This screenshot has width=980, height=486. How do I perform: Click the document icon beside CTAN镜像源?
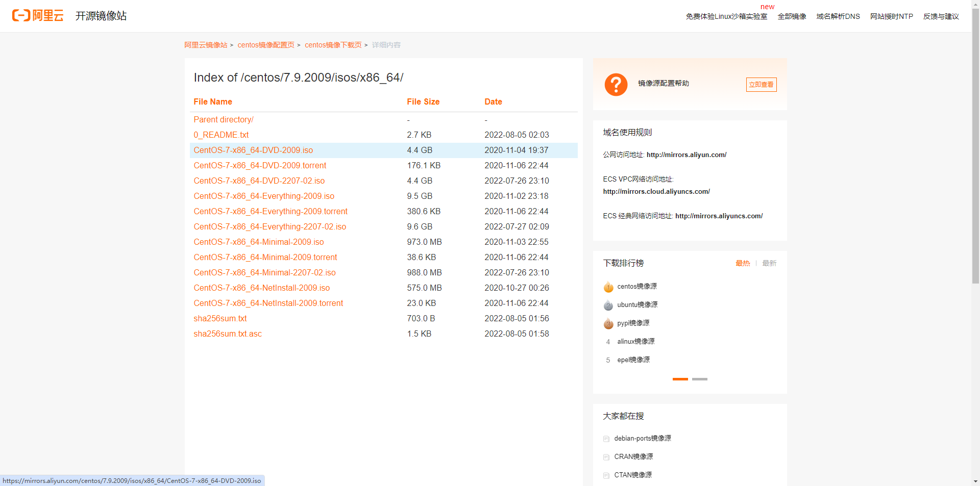click(x=606, y=475)
